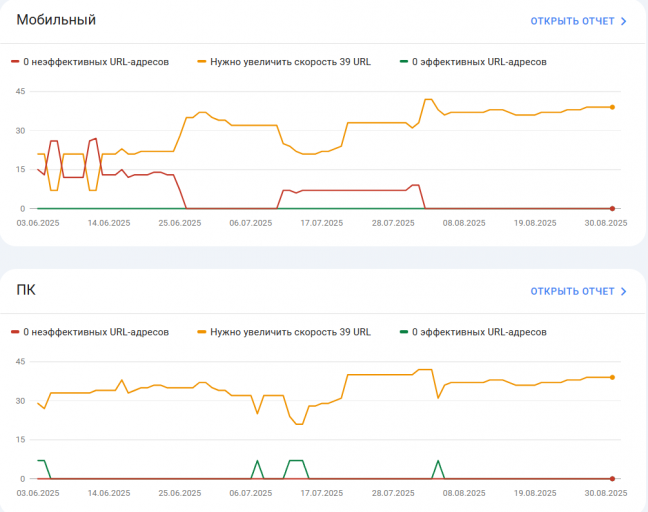Click red legend marker in ПК chart

tap(15, 332)
